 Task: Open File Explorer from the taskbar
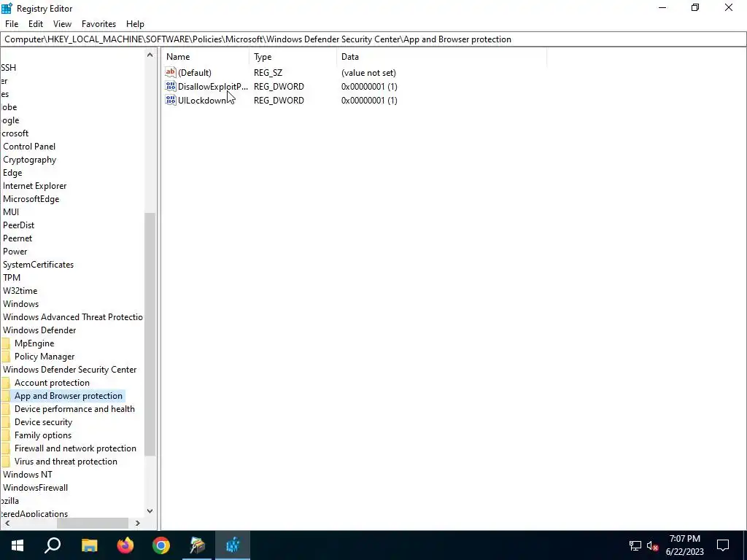click(x=89, y=545)
